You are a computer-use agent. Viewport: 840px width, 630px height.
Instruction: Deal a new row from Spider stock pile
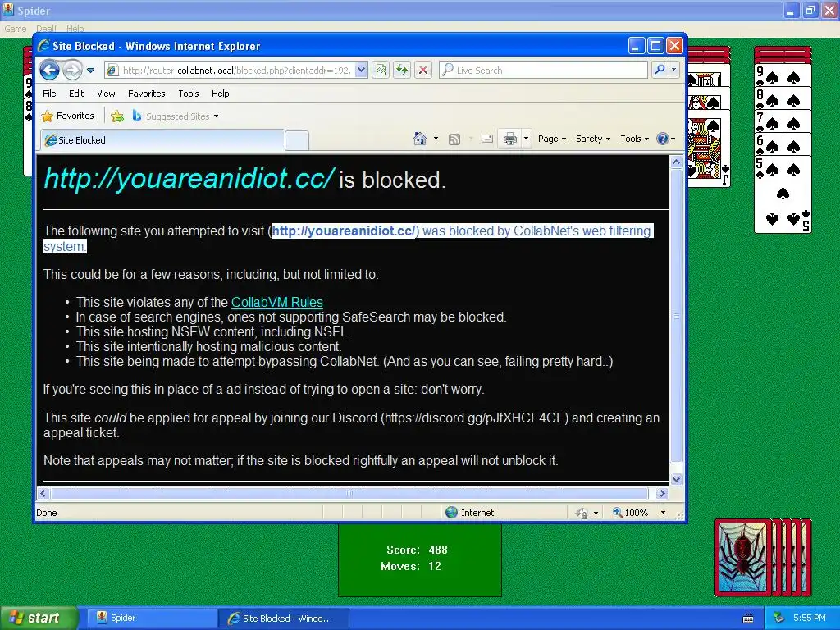763,558
